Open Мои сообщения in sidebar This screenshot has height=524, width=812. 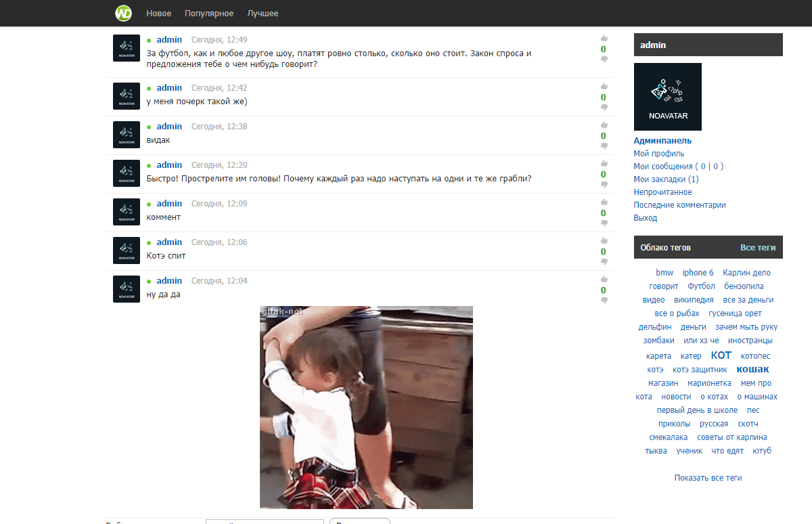(663, 167)
